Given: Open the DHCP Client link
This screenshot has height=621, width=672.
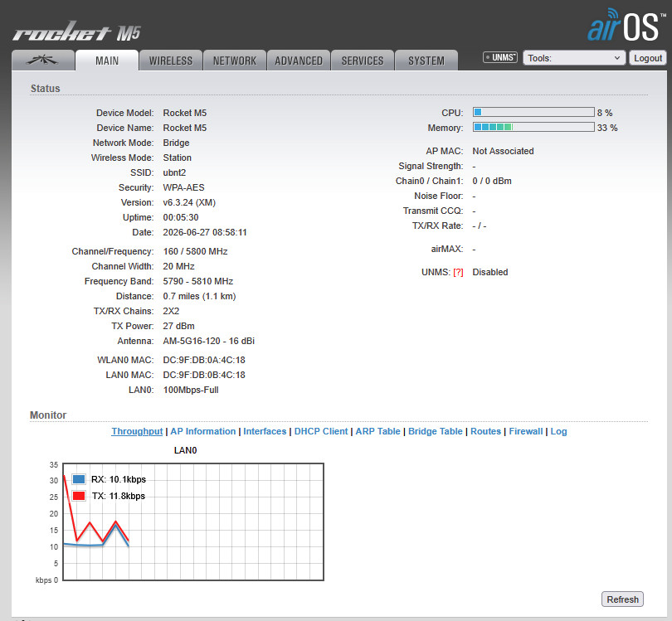Looking at the screenshot, I should pos(321,431).
